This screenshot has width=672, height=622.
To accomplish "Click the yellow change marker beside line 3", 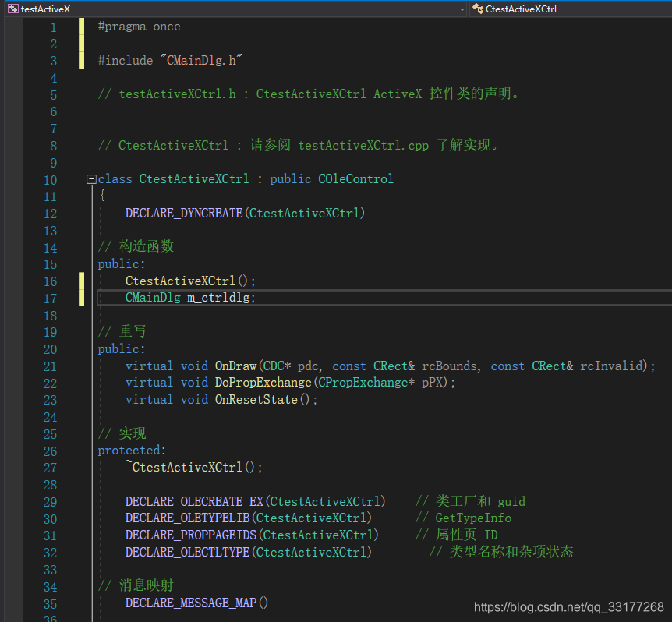I will point(81,61).
